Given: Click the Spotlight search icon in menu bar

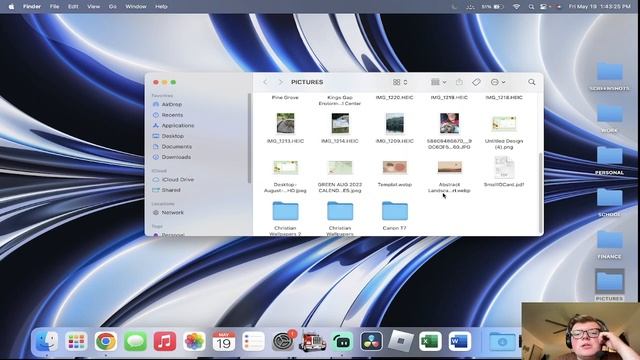Looking at the screenshot, I should click(x=531, y=7).
